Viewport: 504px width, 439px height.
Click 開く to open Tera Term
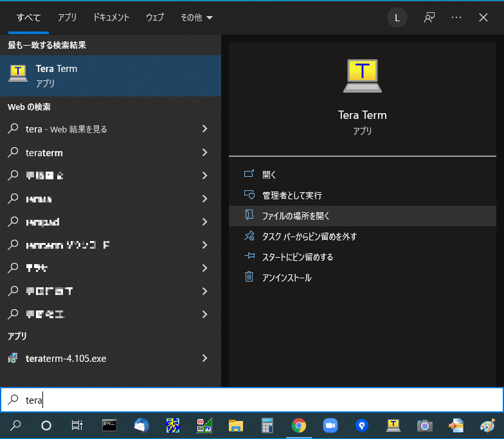coord(363,175)
